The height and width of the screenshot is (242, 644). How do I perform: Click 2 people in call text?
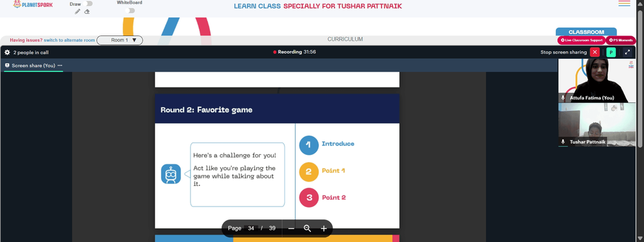[31, 52]
